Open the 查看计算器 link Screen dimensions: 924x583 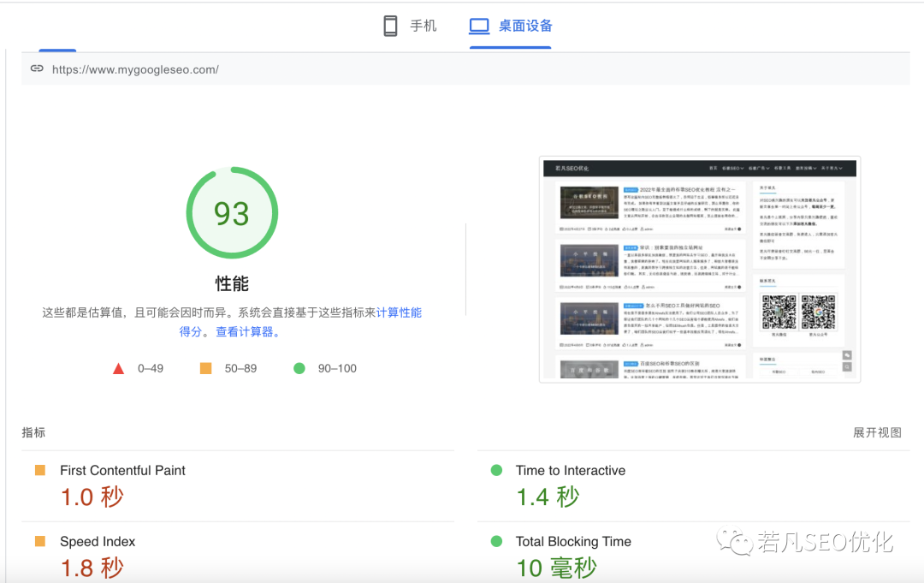(x=245, y=332)
